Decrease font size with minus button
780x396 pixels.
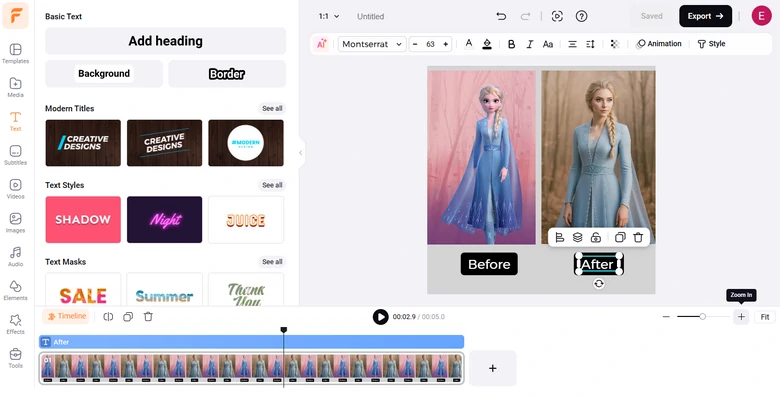pos(415,44)
